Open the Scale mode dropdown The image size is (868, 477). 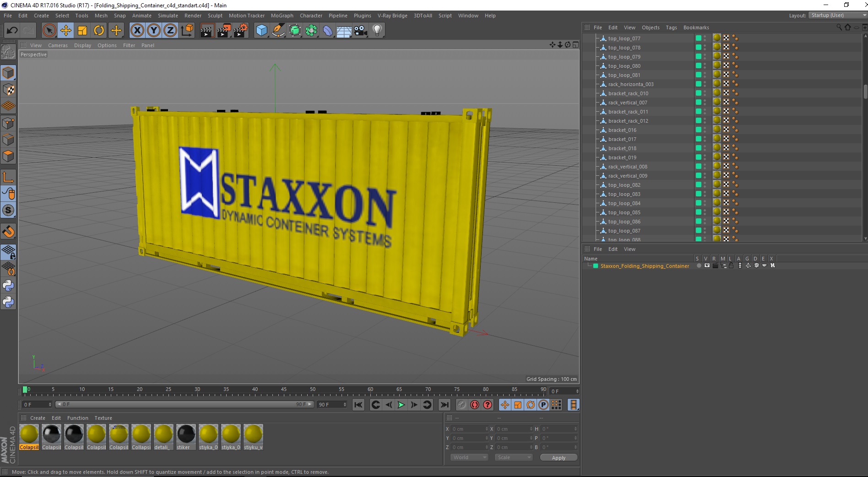[514, 457]
